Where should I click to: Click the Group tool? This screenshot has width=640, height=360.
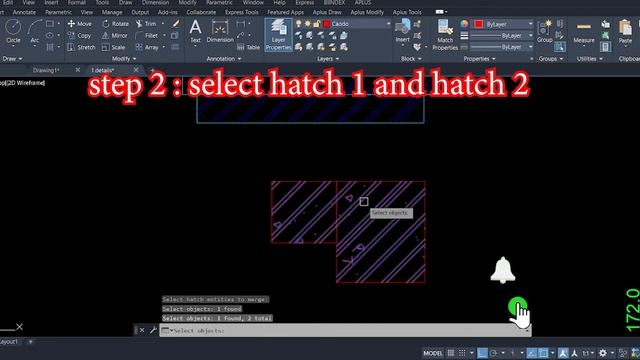pos(544,32)
